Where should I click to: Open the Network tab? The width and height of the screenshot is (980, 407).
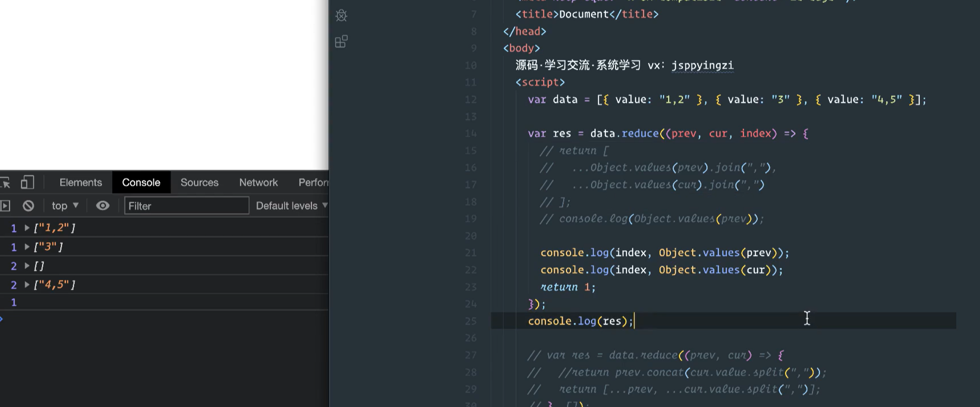(259, 182)
